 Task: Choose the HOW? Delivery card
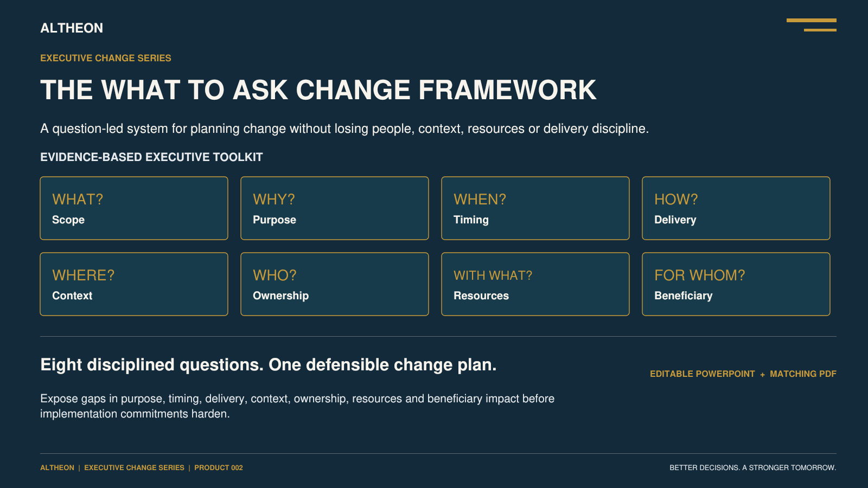coord(736,208)
